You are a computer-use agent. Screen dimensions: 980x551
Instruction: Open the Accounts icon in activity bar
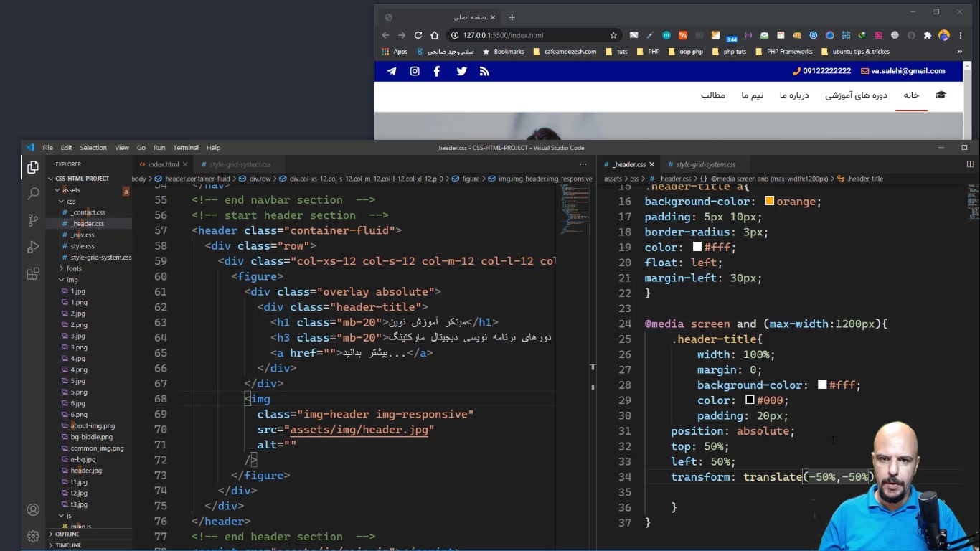point(32,510)
